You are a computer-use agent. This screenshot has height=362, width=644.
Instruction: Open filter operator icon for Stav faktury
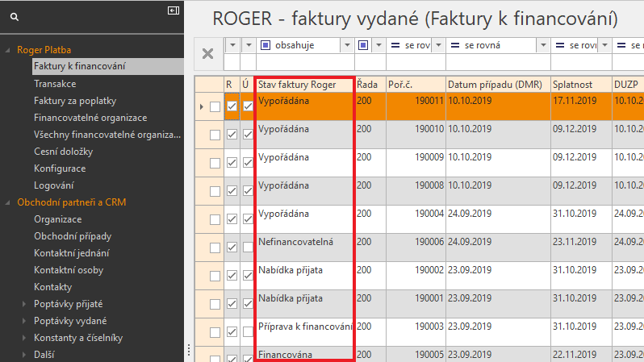click(x=266, y=45)
